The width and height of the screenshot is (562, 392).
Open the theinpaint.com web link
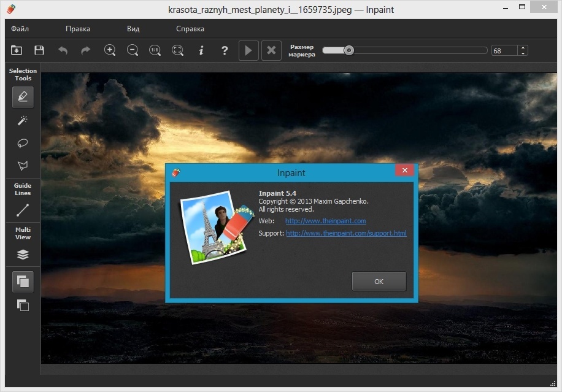tap(325, 221)
